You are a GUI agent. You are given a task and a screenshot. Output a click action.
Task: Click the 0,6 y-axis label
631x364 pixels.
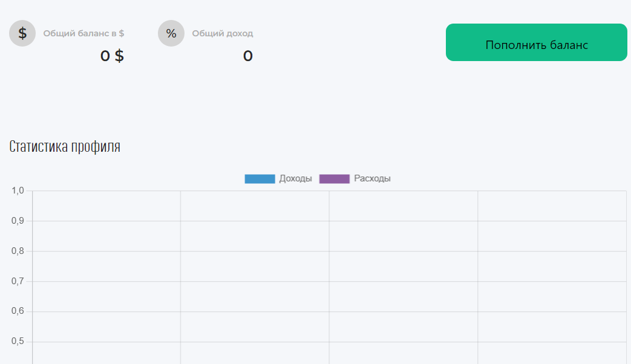coord(18,311)
